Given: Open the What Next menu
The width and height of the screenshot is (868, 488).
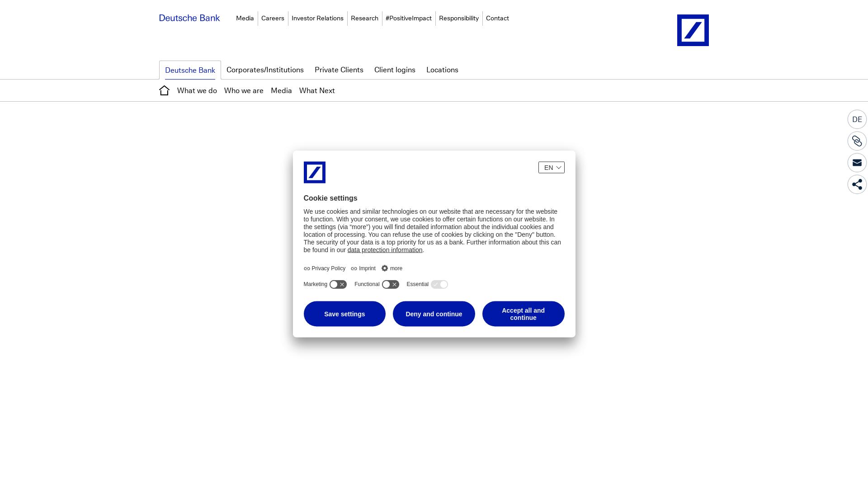Looking at the screenshot, I should click(317, 90).
